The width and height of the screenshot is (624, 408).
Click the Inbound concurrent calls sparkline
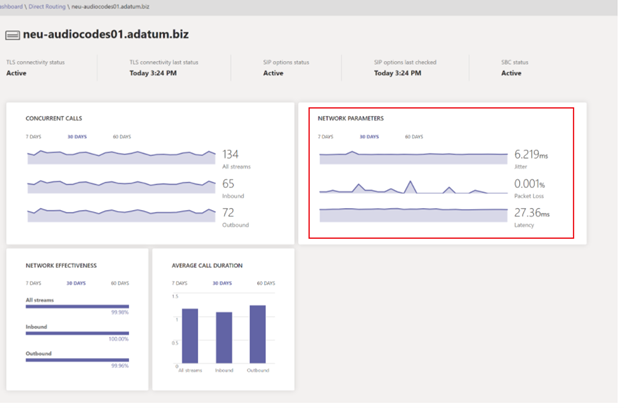pos(121,187)
